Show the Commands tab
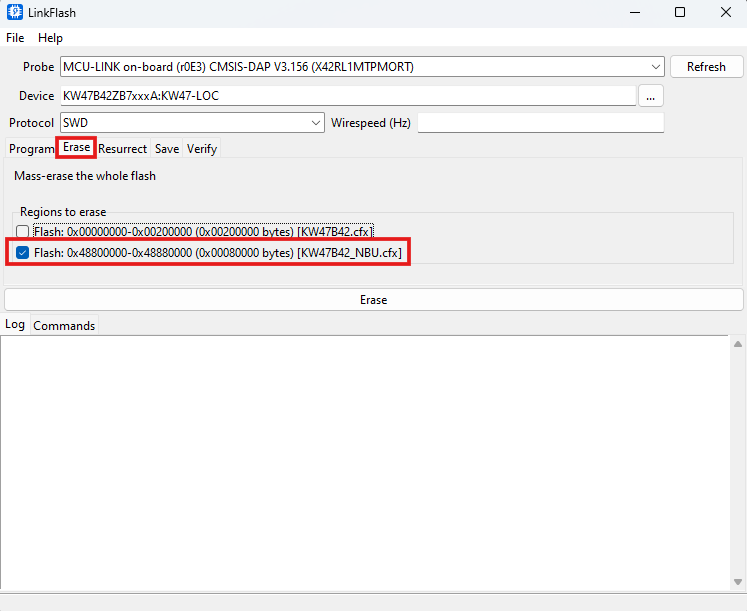Screen dimensions: 747x611 coord(64,325)
